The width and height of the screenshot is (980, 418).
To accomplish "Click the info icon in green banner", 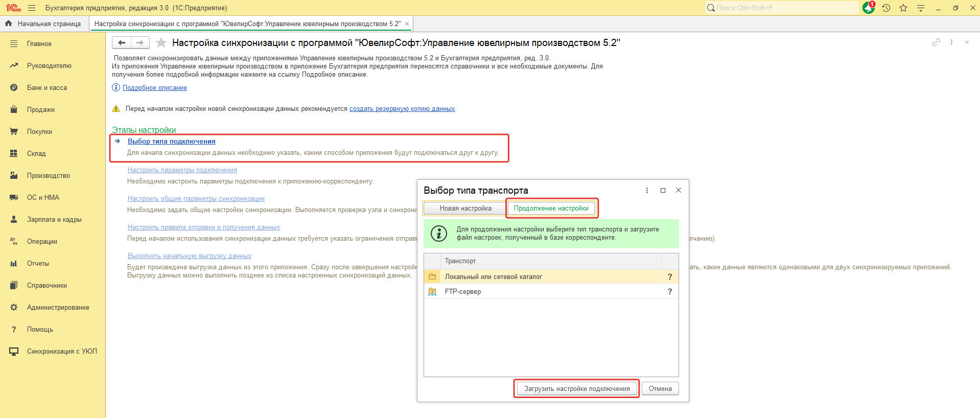I will click(439, 233).
